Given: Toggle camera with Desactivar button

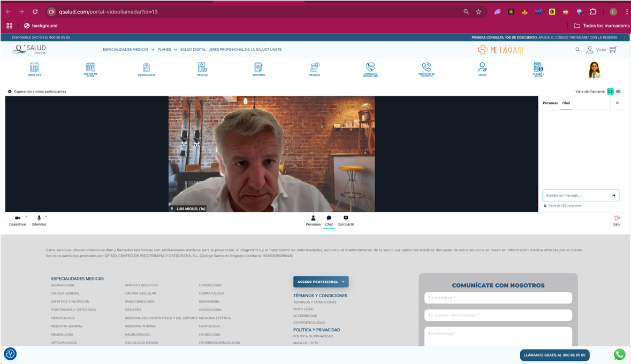Looking at the screenshot, I should coord(18,221).
